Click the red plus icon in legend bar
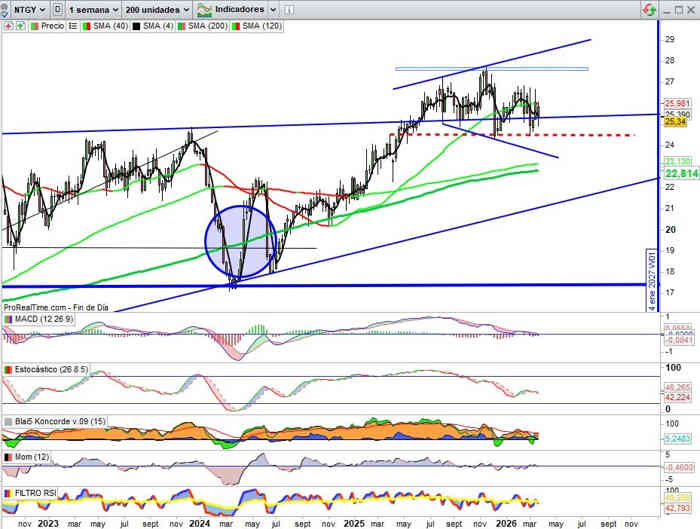 click(8, 25)
